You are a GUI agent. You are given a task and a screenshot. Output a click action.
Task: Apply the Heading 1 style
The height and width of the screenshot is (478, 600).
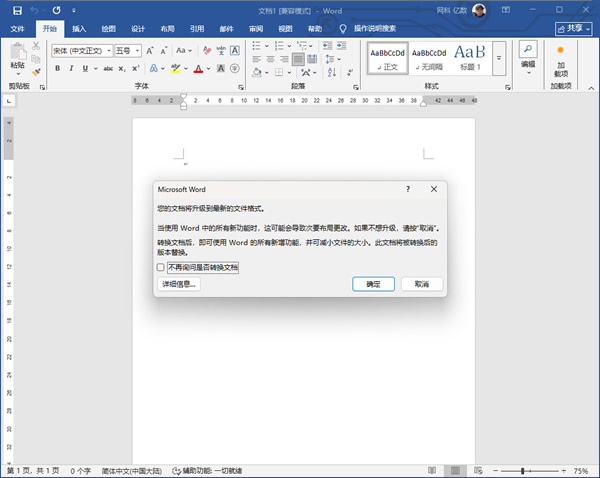[x=470, y=58]
